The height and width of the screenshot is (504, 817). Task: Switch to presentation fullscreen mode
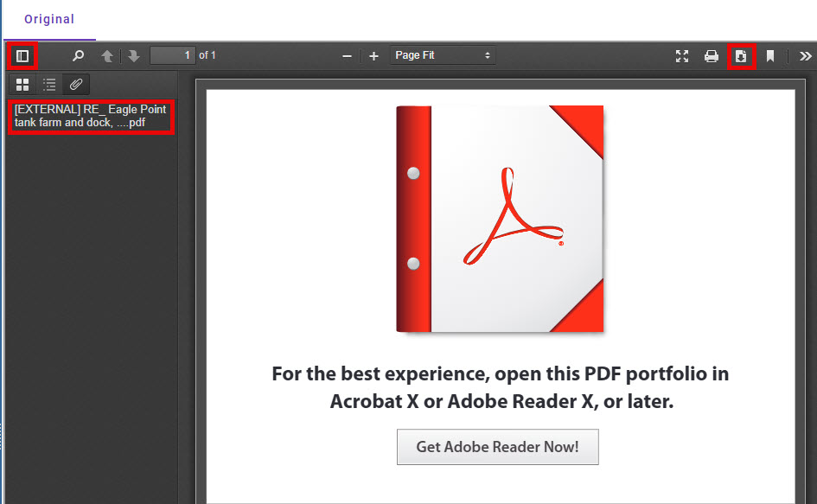[x=682, y=56]
